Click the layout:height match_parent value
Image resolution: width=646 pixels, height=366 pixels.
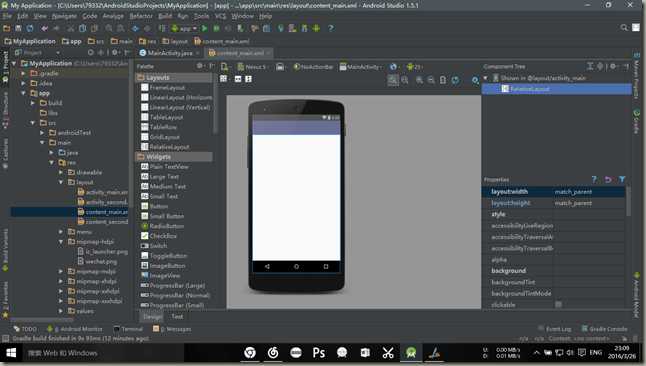[x=573, y=203]
